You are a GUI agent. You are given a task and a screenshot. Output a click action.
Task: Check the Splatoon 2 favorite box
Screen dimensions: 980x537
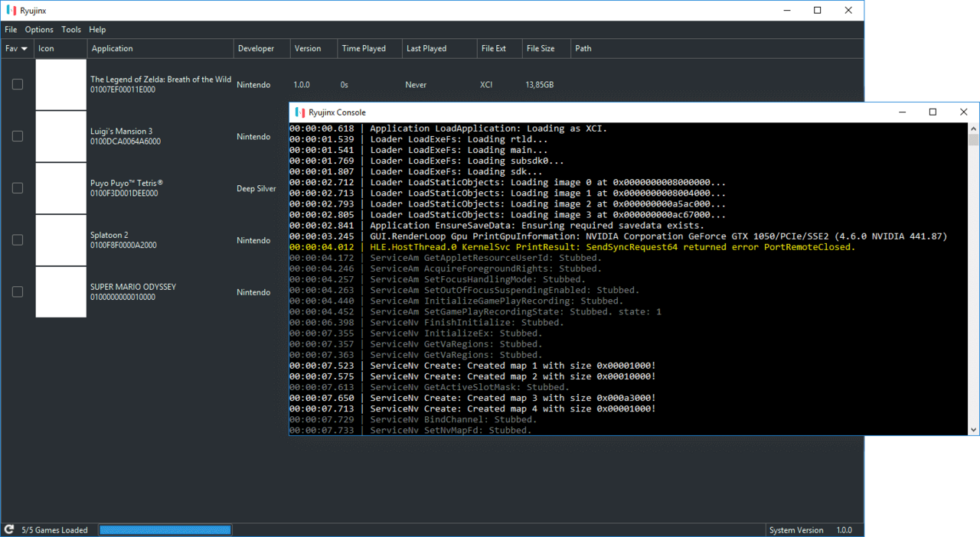click(18, 240)
